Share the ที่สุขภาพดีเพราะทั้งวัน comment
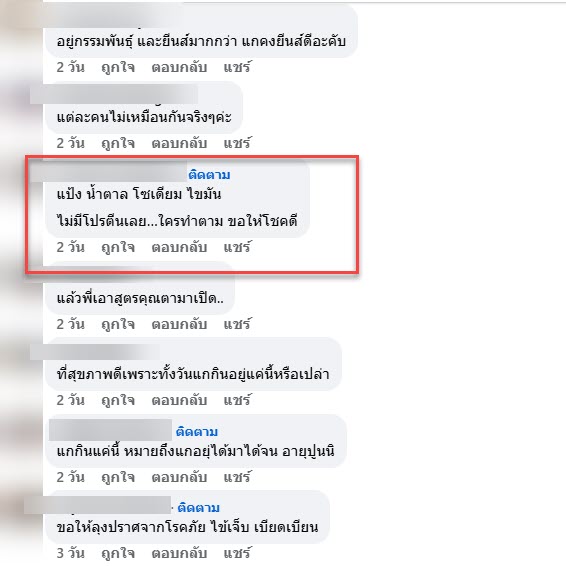Image resolution: width=566 pixels, height=566 pixels. pyautogui.click(x=237, y=400)
